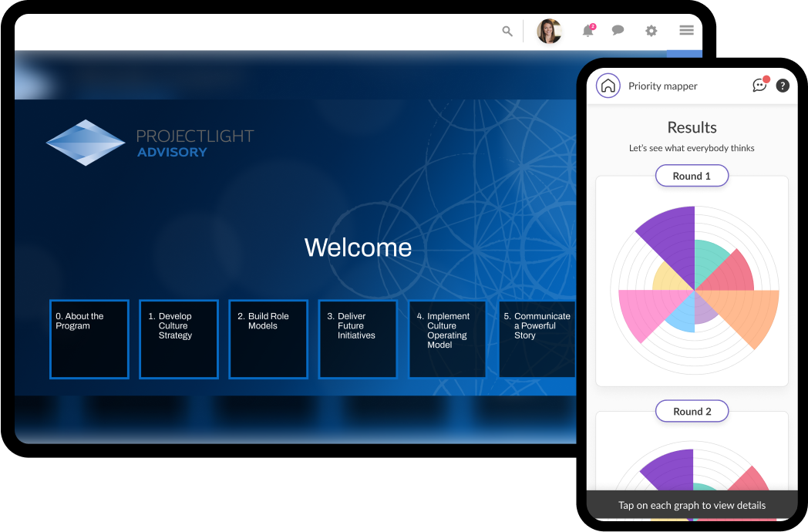This screenshot has width=808, height=532.
Task: Open 'Implement Culture Operating Model' tile
Action: (446, 339)
